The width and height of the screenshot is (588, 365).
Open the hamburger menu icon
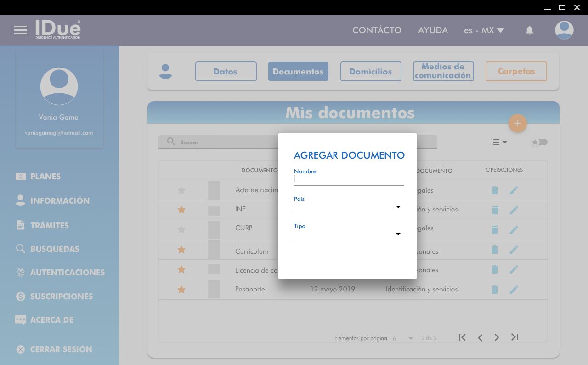[x=21, y=30]
